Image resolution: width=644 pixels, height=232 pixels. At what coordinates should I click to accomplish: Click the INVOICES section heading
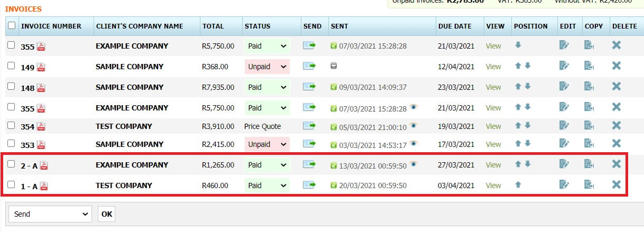23,9
